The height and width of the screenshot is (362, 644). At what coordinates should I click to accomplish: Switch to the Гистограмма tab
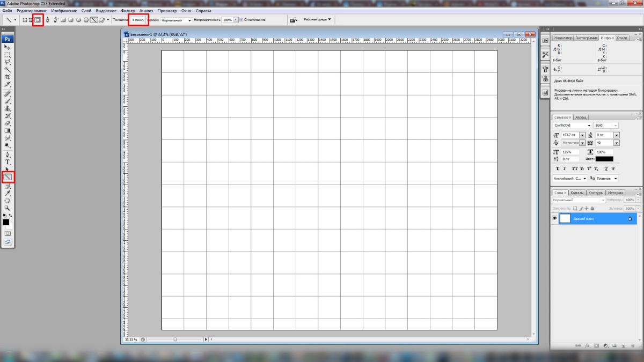586,38
